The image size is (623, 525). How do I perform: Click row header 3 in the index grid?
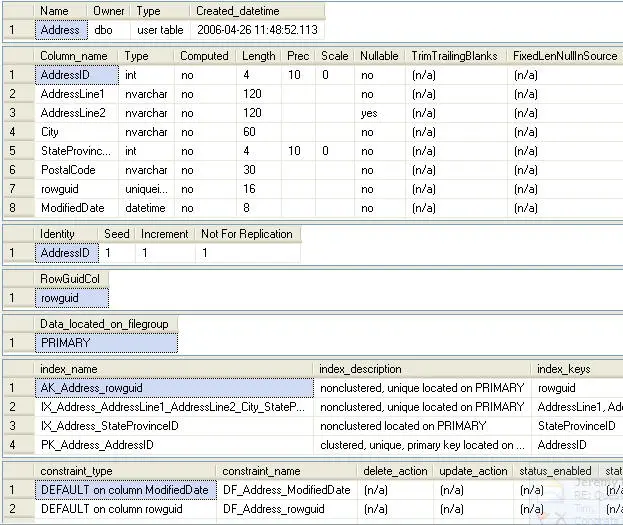pos(14,426)
